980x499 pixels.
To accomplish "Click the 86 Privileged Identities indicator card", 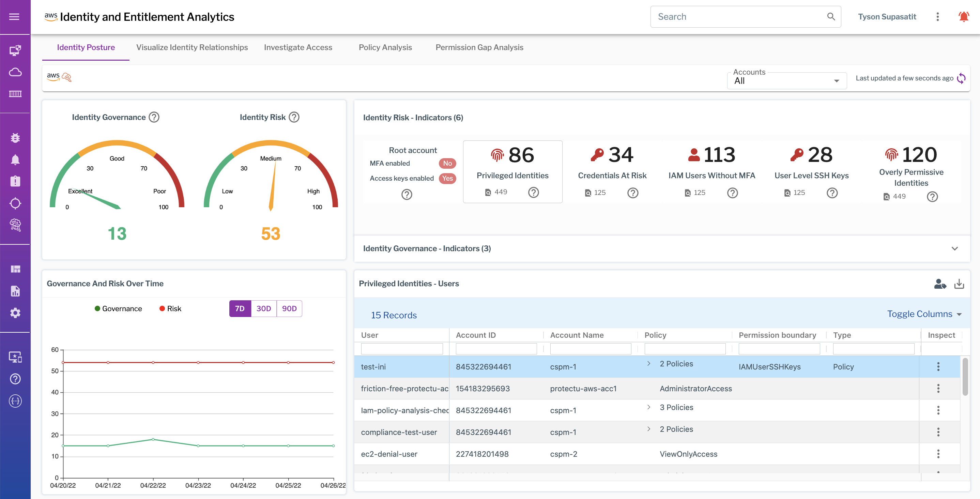I will (512, 172).
